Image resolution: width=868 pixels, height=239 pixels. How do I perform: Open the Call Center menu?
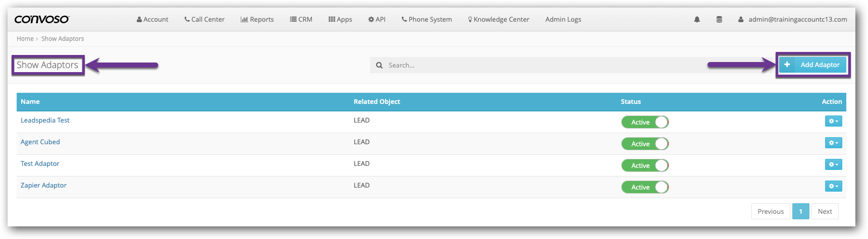click(204, 20)
